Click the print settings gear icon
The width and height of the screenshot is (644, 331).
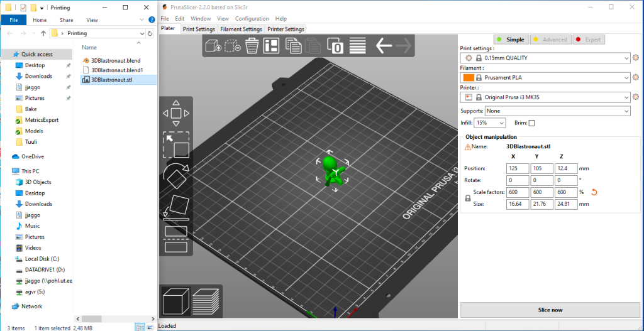(636, 58)
